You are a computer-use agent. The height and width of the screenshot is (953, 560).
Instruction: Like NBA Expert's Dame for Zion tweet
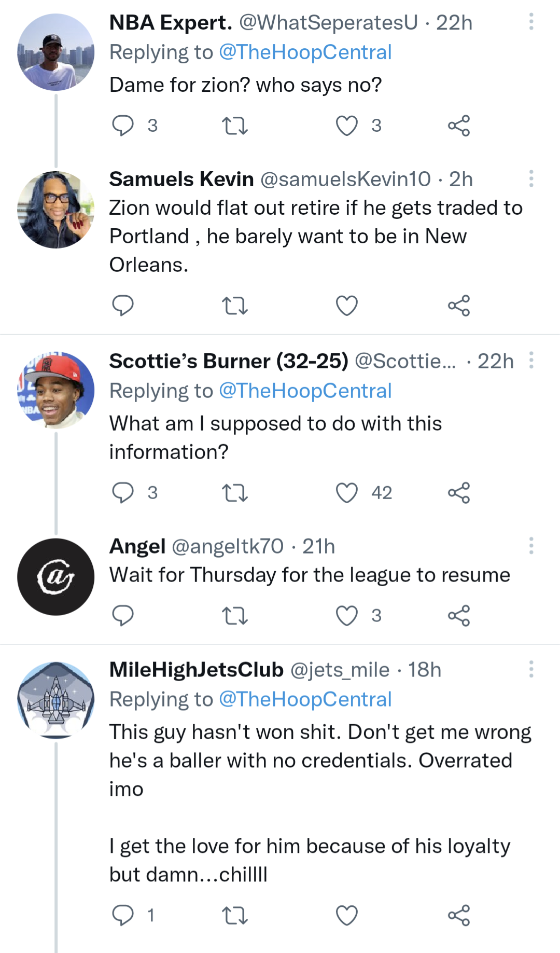(x=347, y=126)
